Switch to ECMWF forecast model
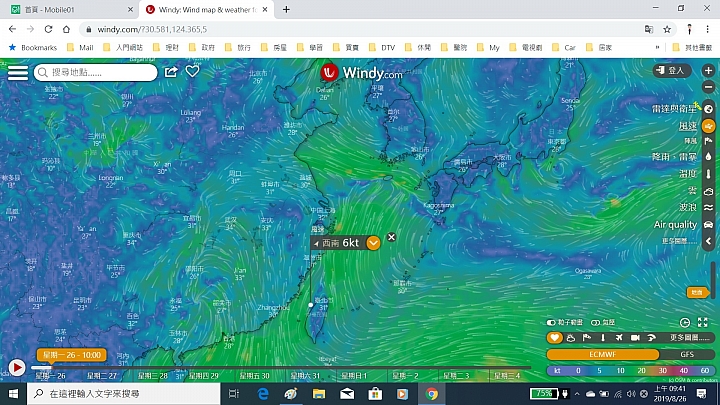720x405 pixels. pos(602,354)
